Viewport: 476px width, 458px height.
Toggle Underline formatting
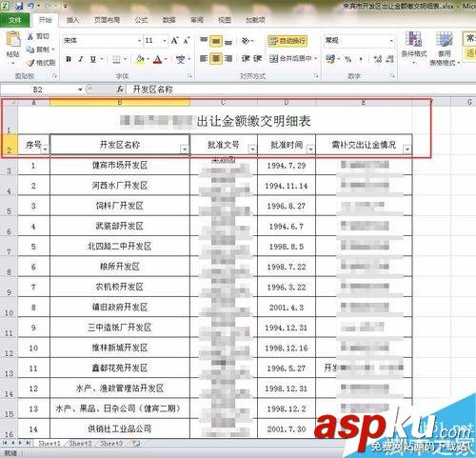(93, 59)
